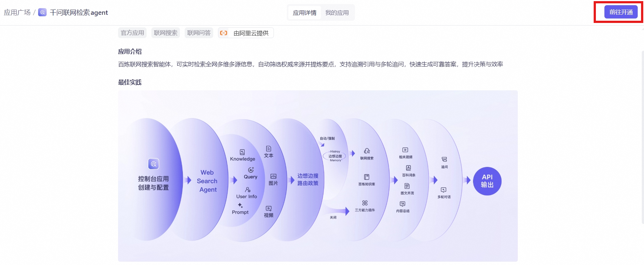
Task: Click the 多轮对话 icon in diagram
Action: tap(443, 190)
